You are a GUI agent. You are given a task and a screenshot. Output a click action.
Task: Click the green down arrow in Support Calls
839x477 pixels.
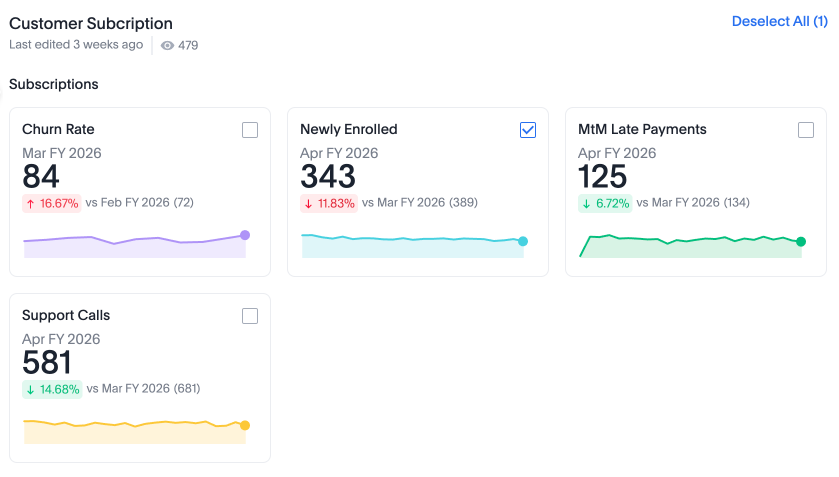[x=31, y=389]
